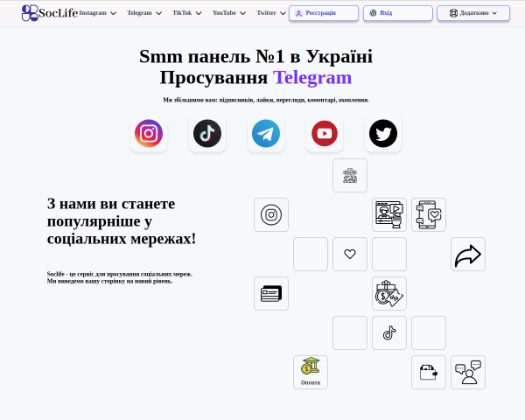Click the heart like tile
Image resolution: width=525 pixels, height=420 pixels.
pyautogui.click(x=350, y=255)
